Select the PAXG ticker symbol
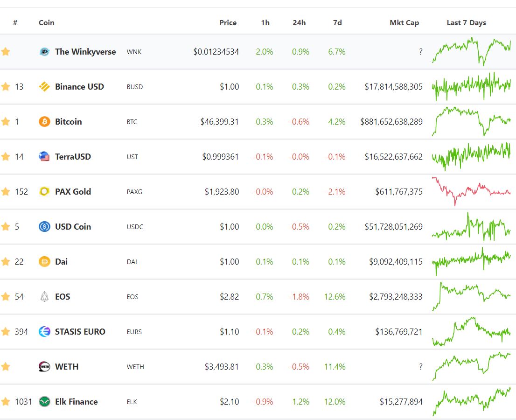This screenshot has height=420, width=516. pos(134,192)
